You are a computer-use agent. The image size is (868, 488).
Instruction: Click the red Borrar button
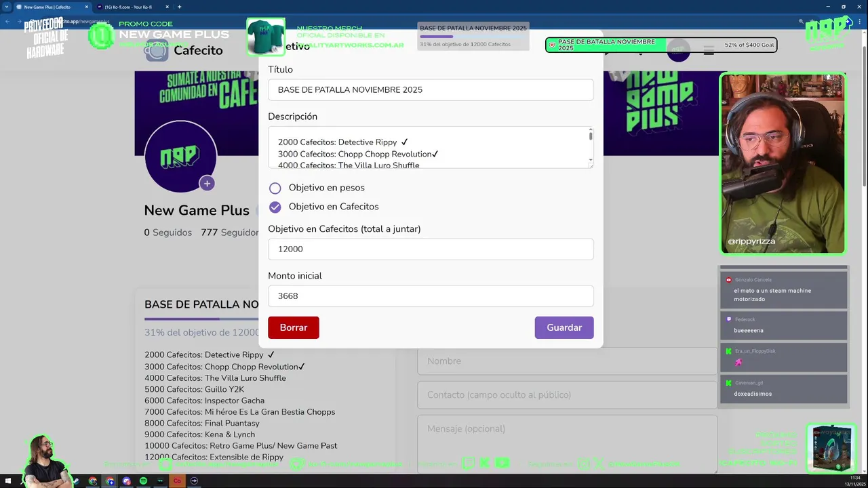click(x=294, y=327)
